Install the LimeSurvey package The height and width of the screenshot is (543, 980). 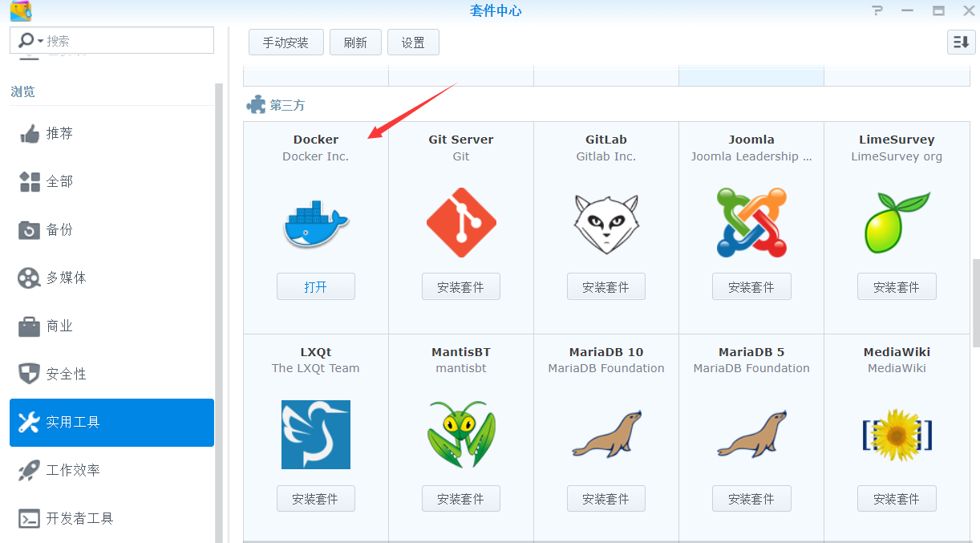(897, 286)
